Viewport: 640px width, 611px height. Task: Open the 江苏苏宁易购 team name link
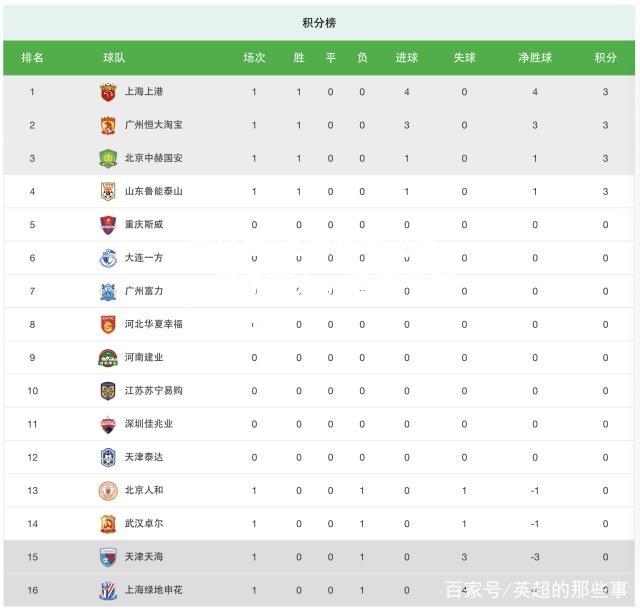[153, 391]
